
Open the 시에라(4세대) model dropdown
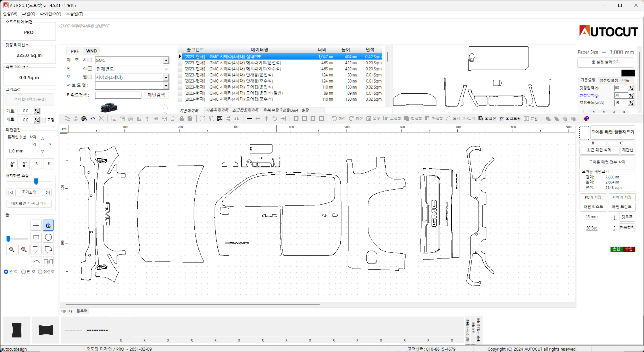[x=166, y=77]
